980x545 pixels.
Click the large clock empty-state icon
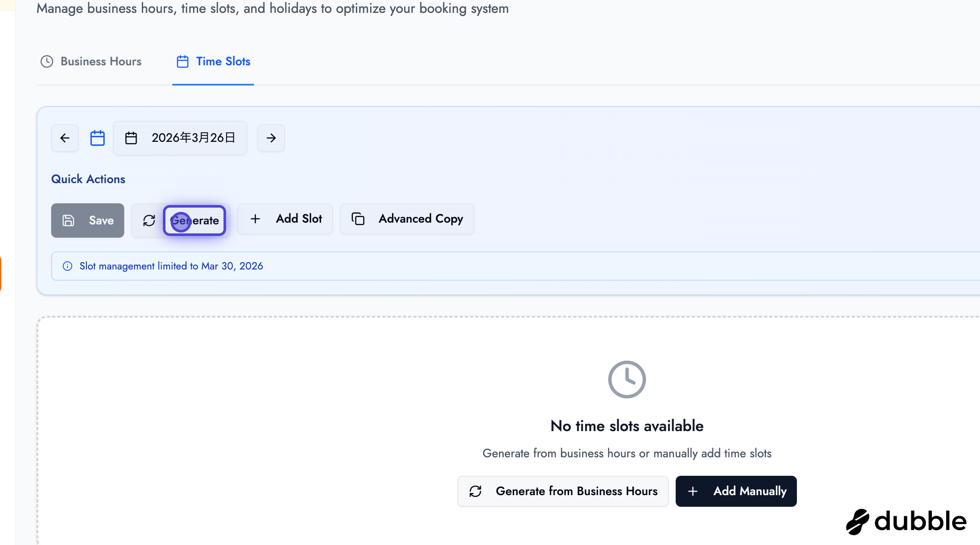(x=627, y=380)
